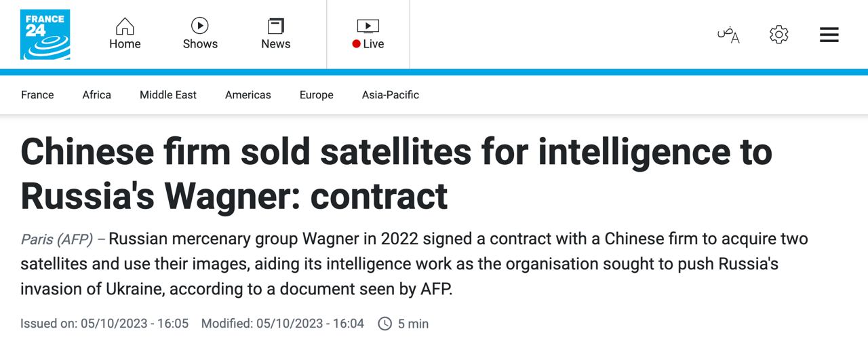
Task: Click the Shows play-circle icon
Action: [x=200, y=26]
